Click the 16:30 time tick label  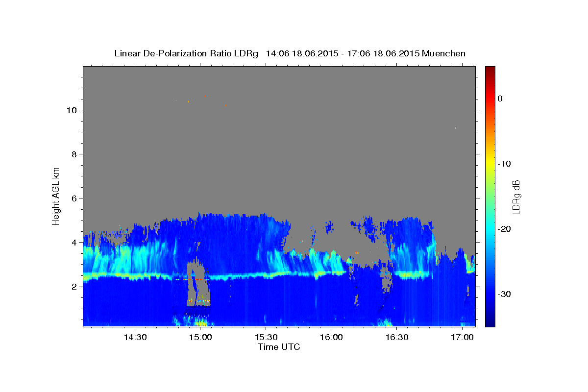tap(396, 338)
